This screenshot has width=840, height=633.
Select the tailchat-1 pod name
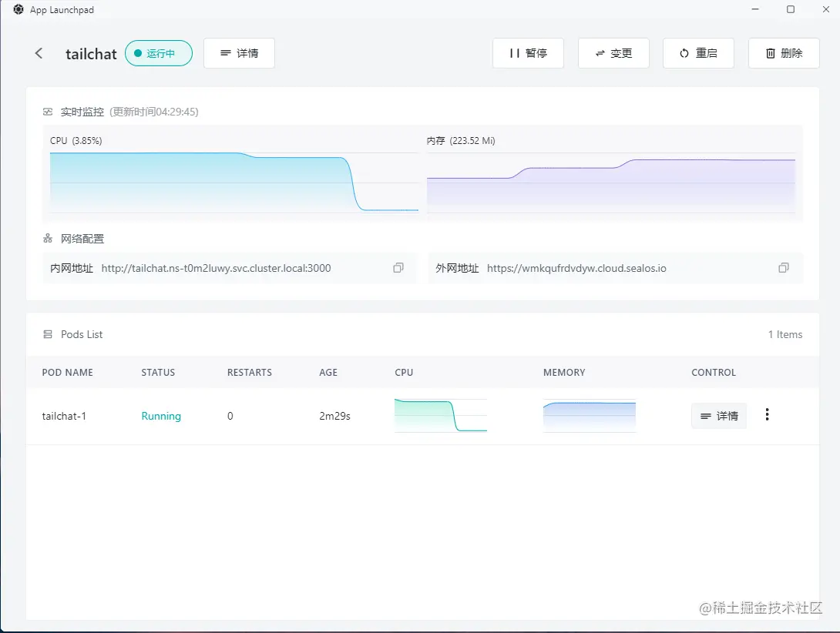[64, 416]
